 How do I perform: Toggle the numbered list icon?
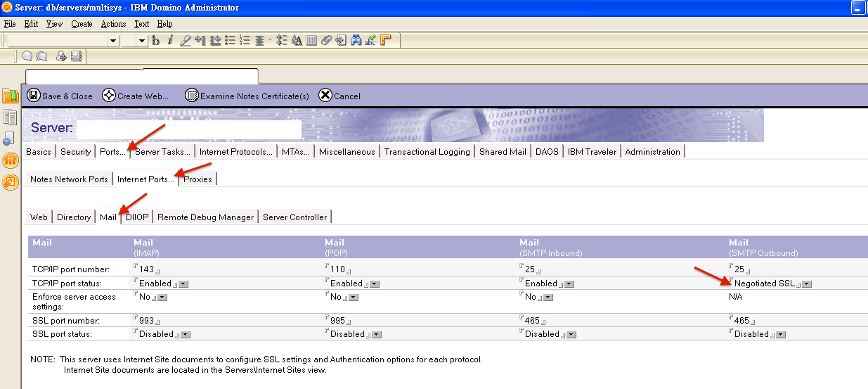[244, 41]
